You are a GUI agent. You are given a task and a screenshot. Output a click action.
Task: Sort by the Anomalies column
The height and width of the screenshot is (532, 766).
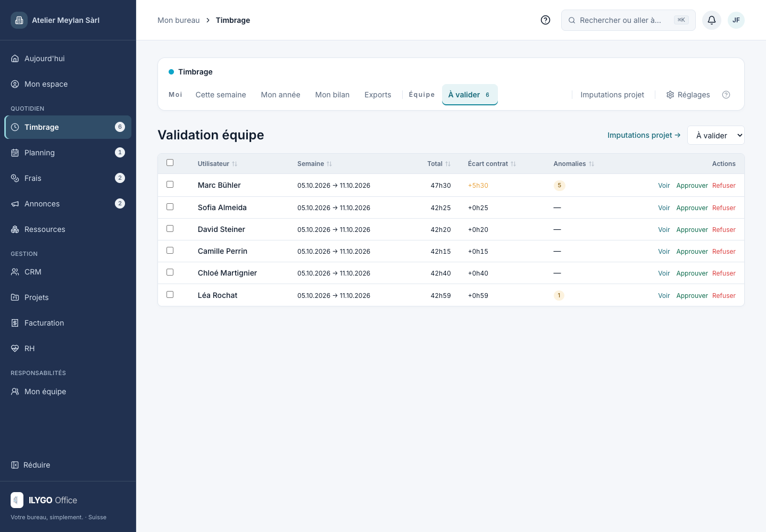[574, 164]
